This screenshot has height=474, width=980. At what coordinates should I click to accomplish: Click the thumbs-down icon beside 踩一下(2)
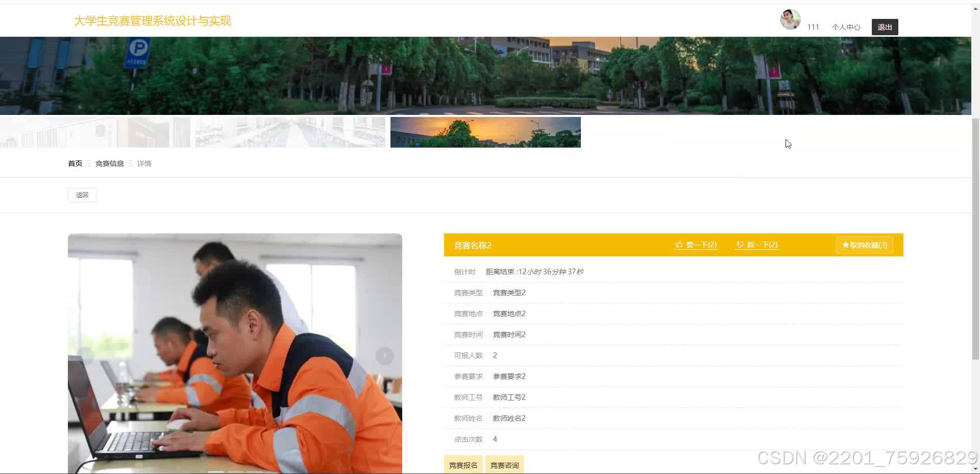click(x=740, y=245)
